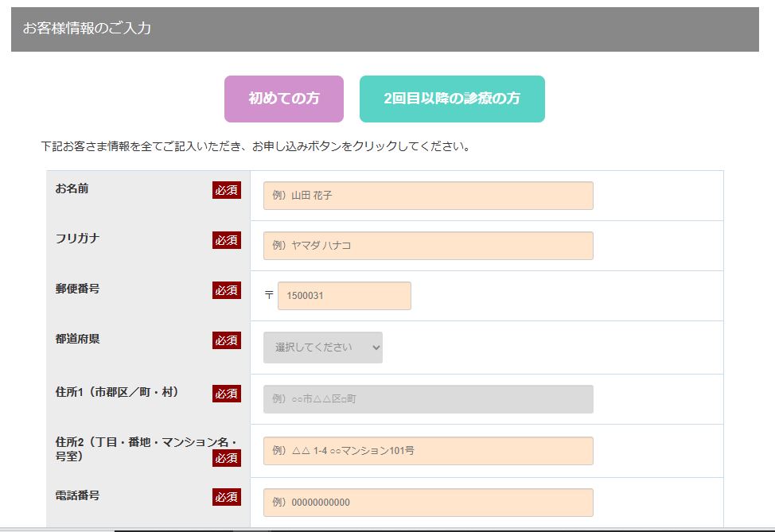Click the お客様情報のご入力 header bar
Image resolution: width=775 pixels, height=532 pixels.
coord(385,29)
